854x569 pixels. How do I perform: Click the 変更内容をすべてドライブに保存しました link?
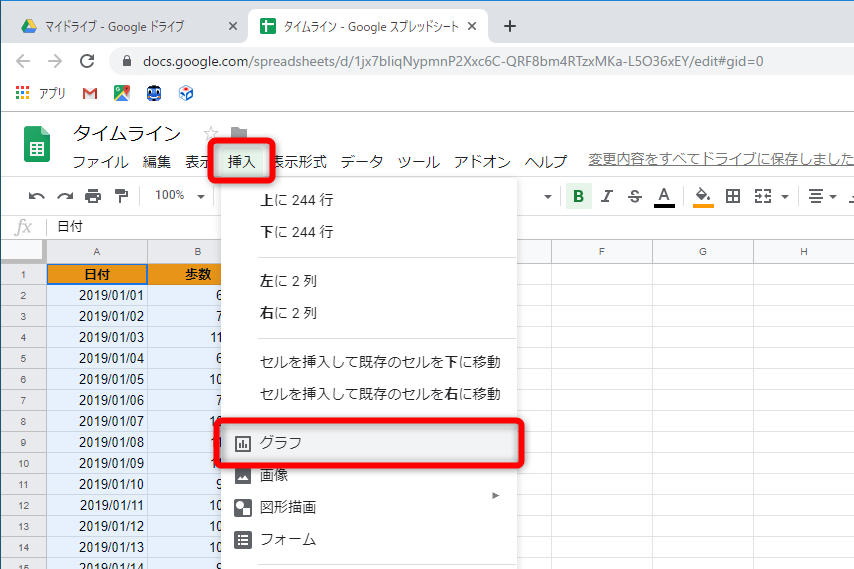pos(721,159)
